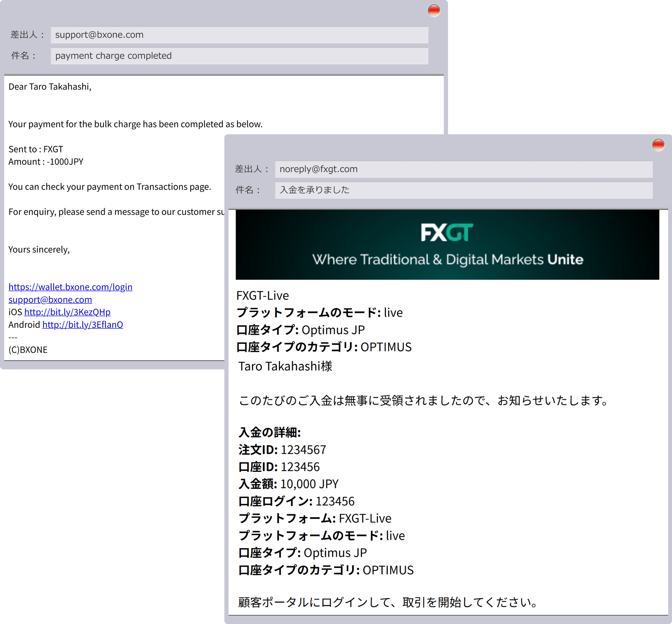
Task: Select the 'Sent to : FXGT' line
Action: coord(36,149)
